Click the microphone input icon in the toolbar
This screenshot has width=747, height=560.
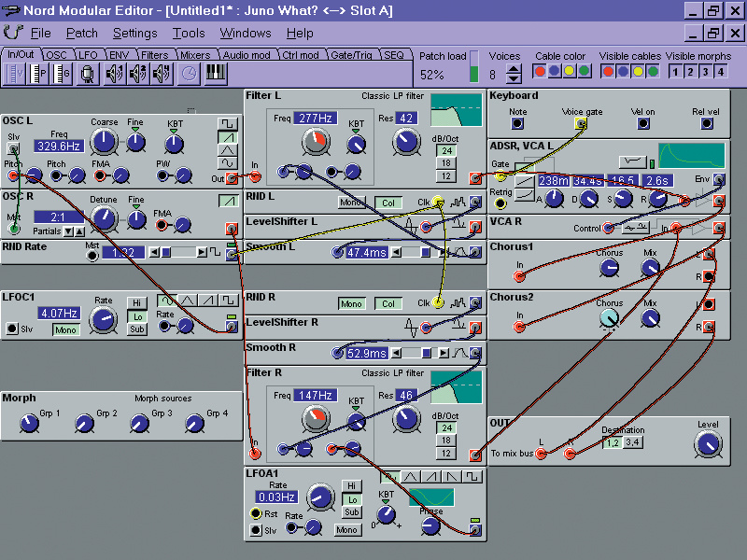coord(88,74)
